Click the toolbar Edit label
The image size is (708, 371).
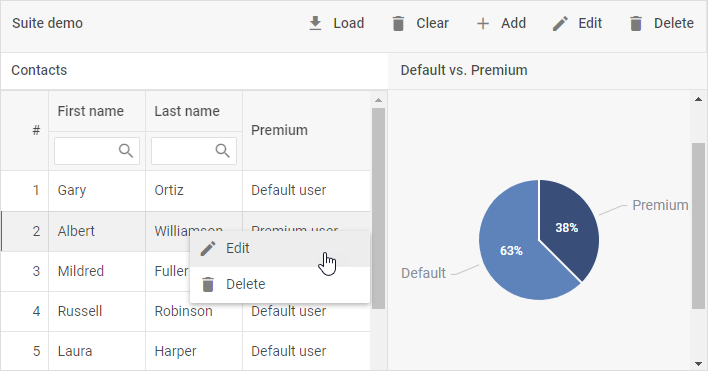coord(590,23)
